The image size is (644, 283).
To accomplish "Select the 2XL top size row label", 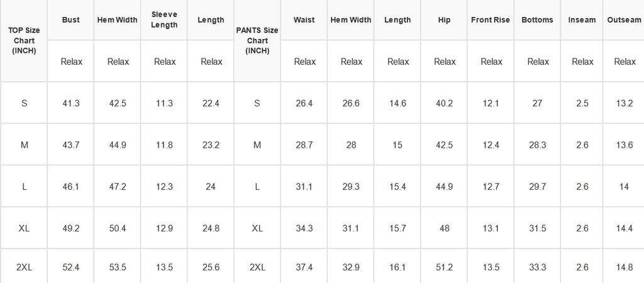I will (24, 267).
